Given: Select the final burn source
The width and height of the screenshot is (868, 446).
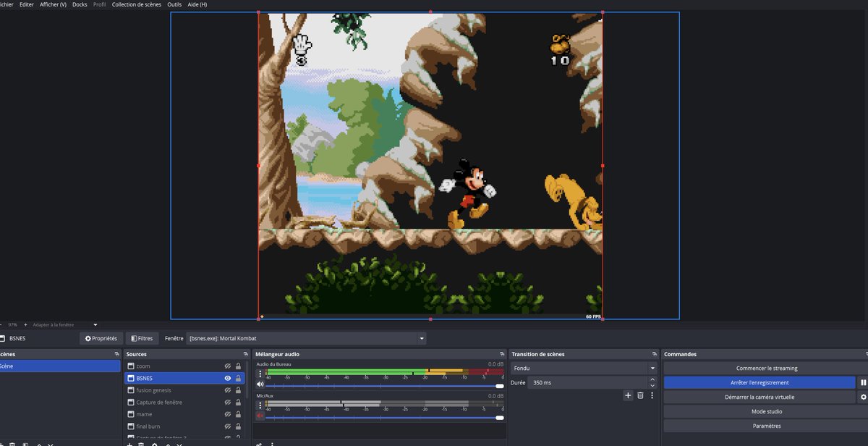Looking at the screenshot, I should coord(184,426).
